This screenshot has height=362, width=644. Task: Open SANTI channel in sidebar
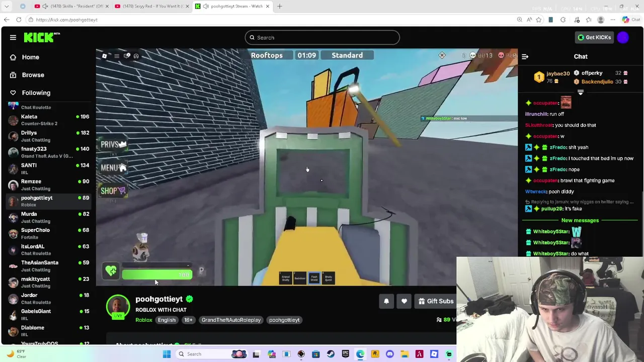[49, 168]
